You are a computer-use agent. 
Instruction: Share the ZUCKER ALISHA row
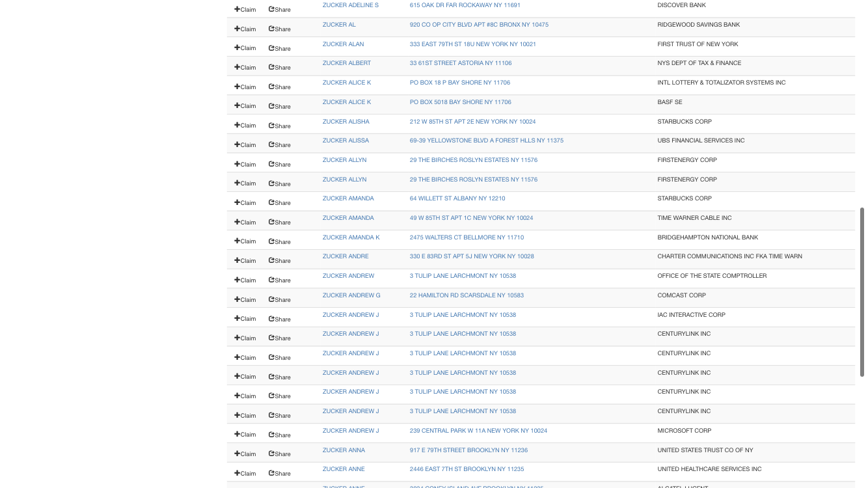pyautogui.click(x=280, y=126)
